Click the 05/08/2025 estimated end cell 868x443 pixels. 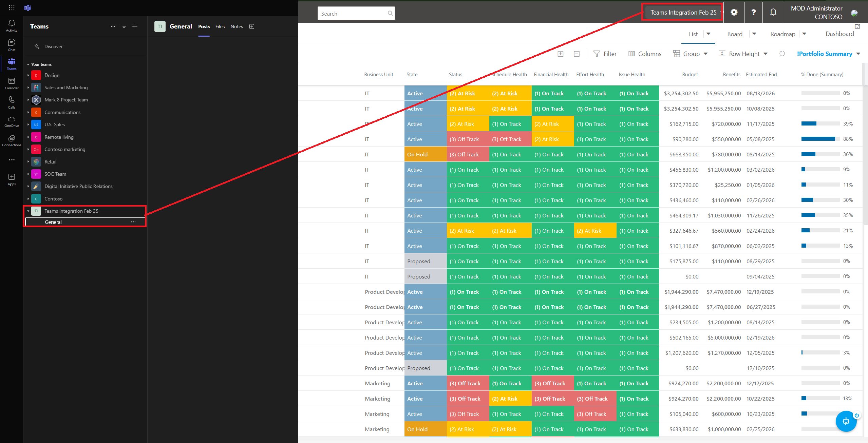760,139
